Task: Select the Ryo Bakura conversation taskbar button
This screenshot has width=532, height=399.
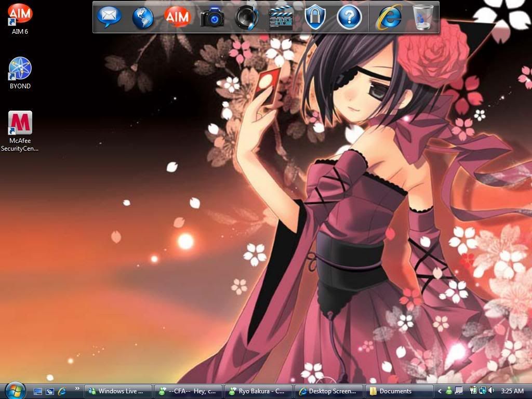Action: (x=258, y=391)
